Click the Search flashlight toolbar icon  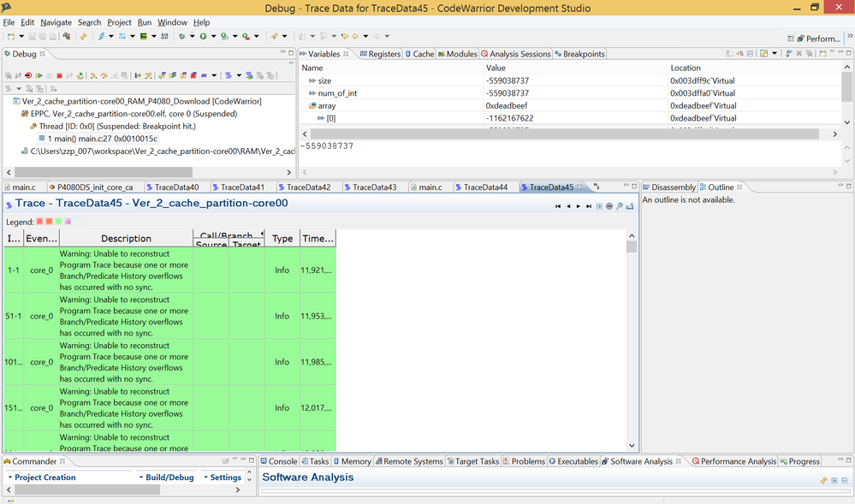click(274, 36)
